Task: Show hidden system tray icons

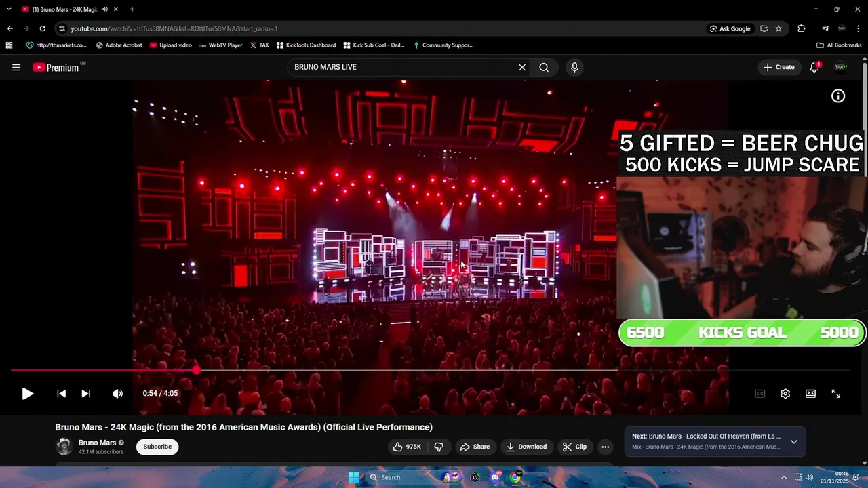Action: pos(784,477)
